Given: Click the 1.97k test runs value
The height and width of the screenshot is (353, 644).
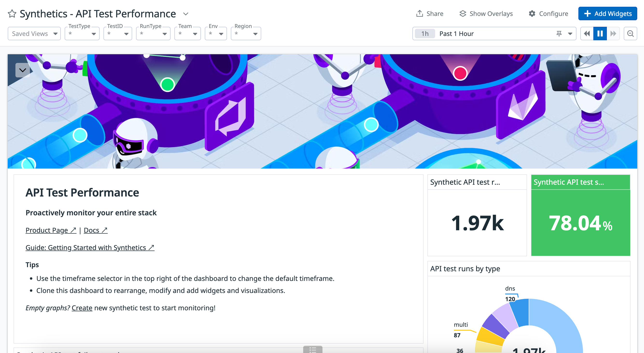Looking at the screenshot, I should (x=477, y=223).
